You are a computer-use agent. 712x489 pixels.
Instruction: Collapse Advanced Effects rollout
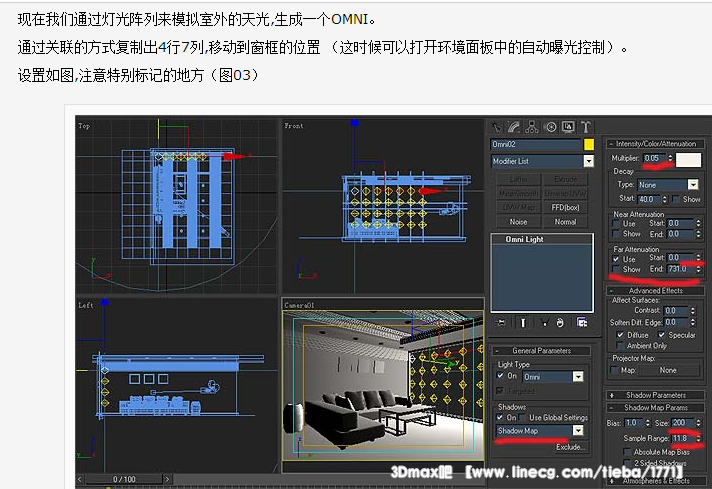(x=655, y=291)
